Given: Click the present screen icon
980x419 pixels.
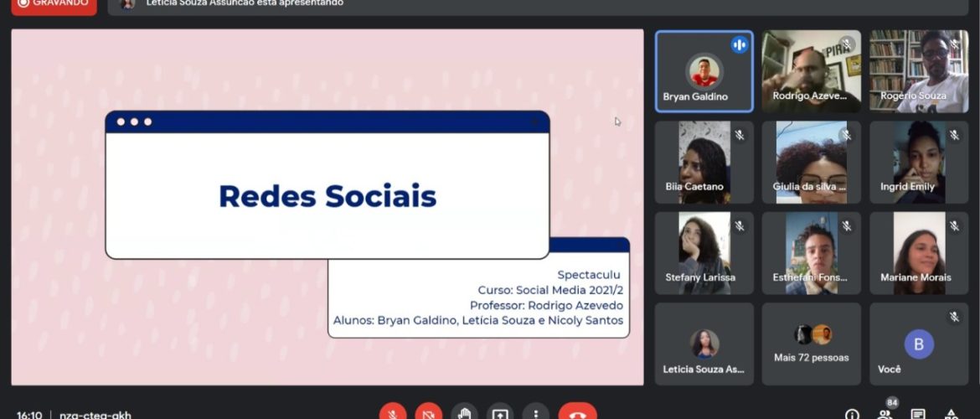Looking at the screenshot, I should coord(500,413).
